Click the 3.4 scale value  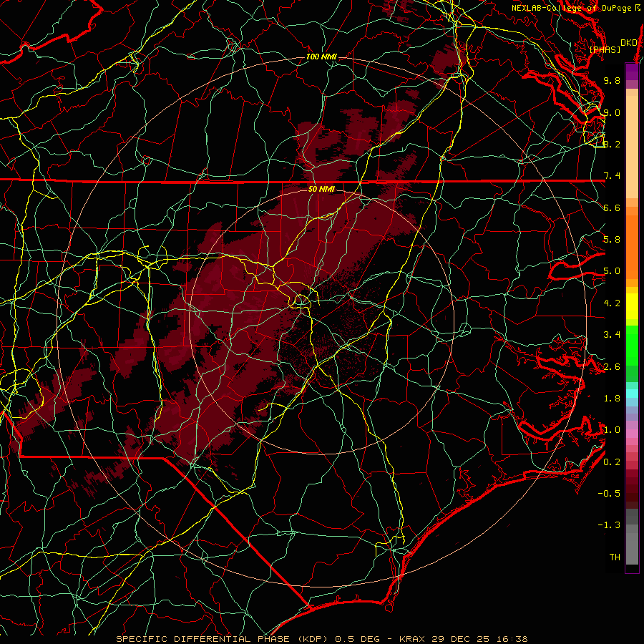coord(612,335)
